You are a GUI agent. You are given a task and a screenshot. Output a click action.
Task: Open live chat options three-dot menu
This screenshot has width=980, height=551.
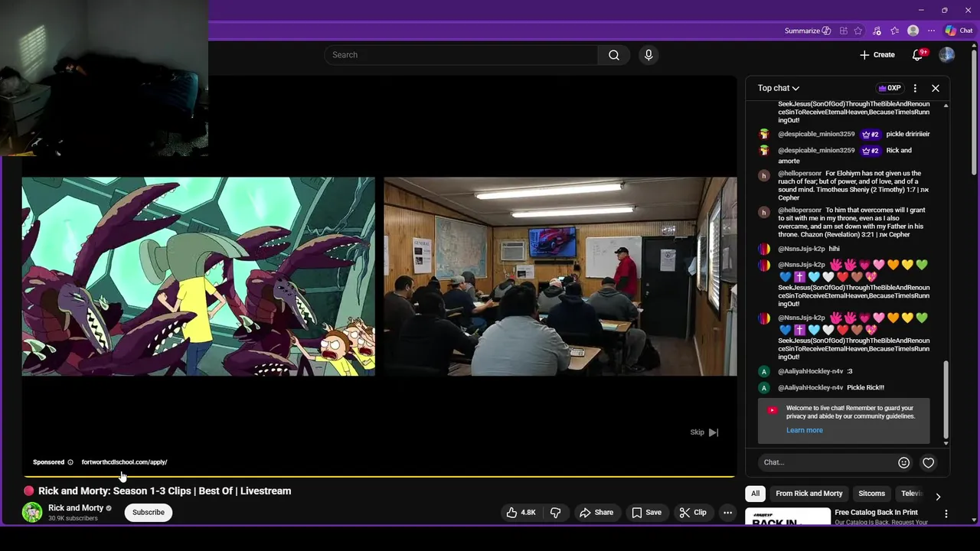(x=915, y=88)
